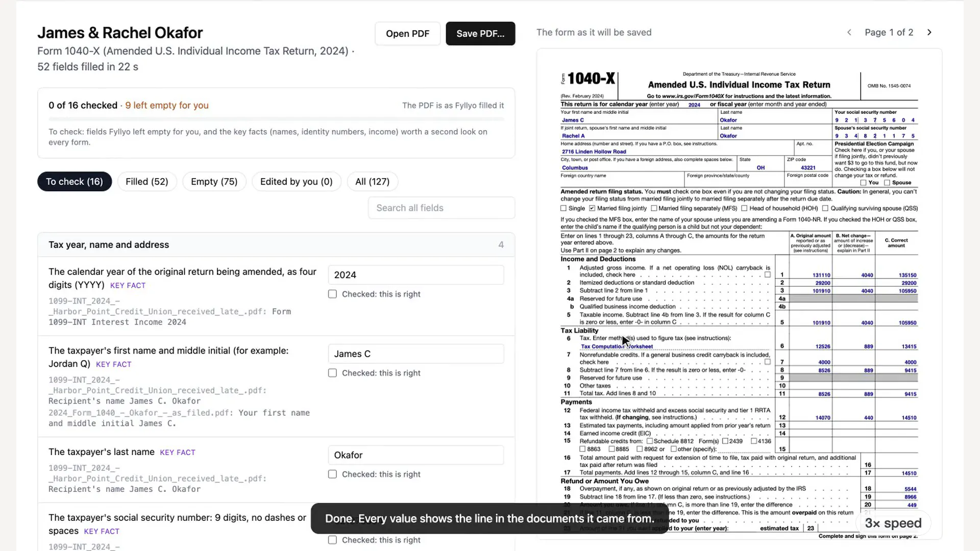Click the 3x speed playback badge
980x551 pixels.
[x=893, y=523]
